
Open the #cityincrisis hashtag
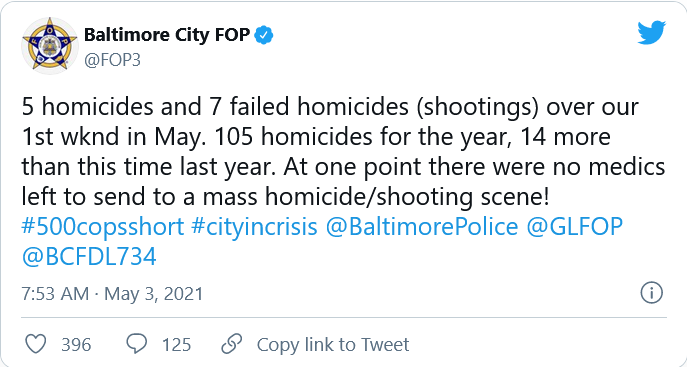pyautogui.click(x=254, y=227)
